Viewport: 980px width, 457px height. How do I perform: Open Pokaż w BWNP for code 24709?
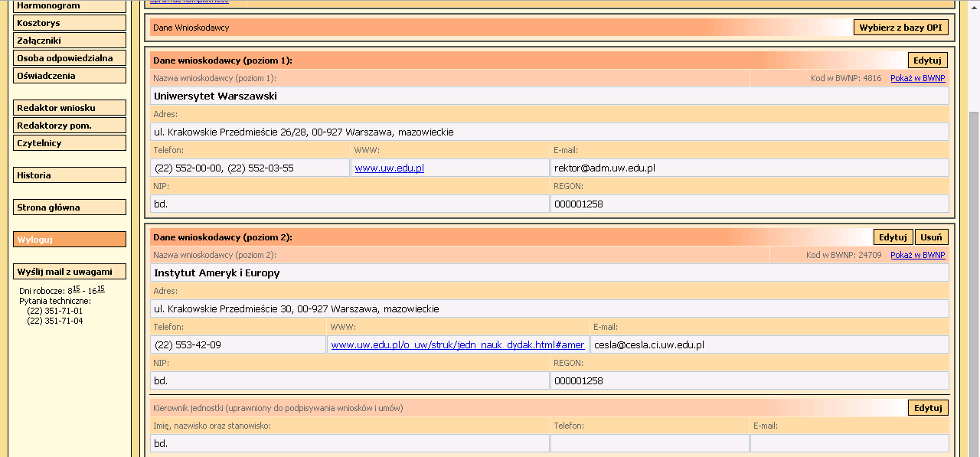917,255
